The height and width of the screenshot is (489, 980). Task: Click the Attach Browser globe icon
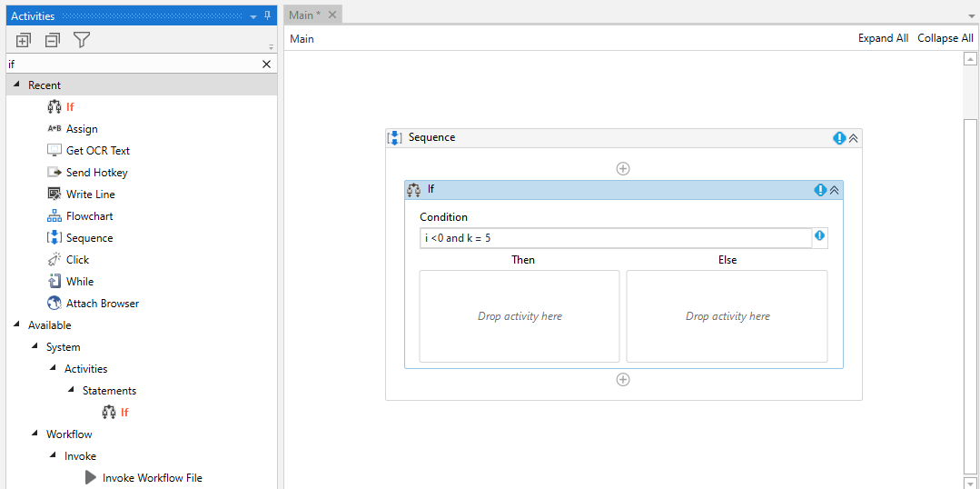(x=54, y=304)
